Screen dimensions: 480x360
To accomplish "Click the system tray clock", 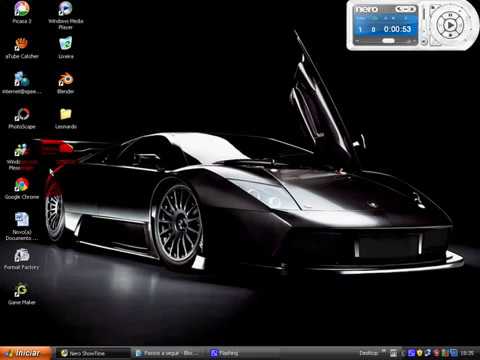I will pos(467,353).
